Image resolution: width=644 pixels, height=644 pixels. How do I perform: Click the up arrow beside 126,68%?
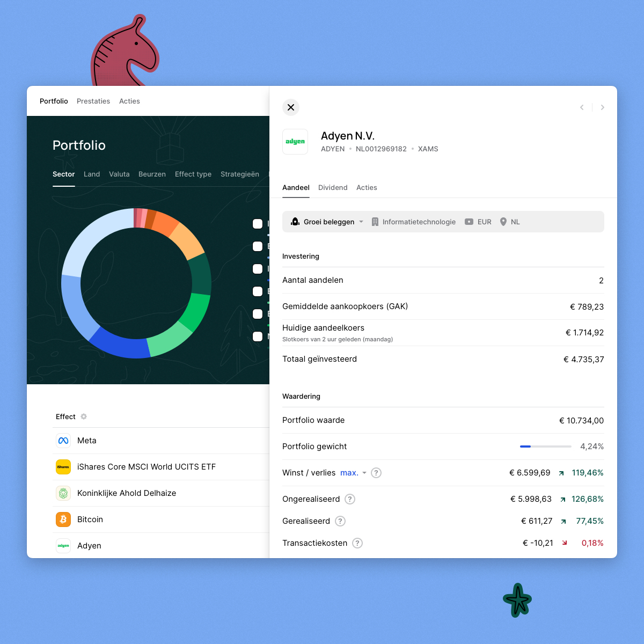click(563, 500)
